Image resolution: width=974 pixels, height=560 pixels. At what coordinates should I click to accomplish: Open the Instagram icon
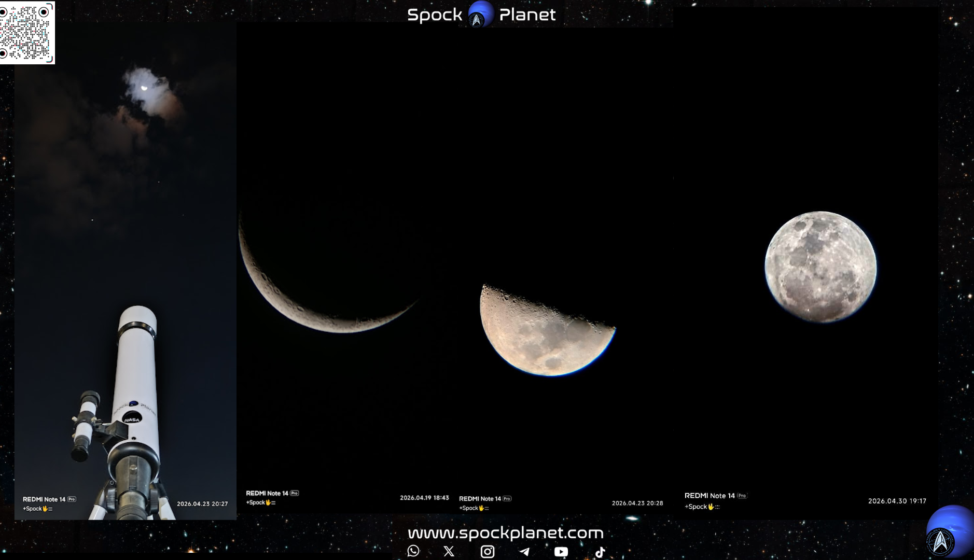tap(488, 551)
